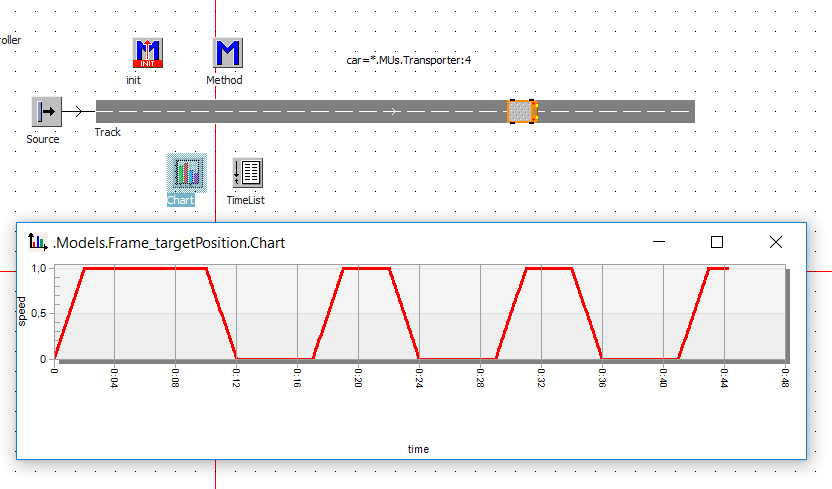Select the highlighted Chart name label

click(x=181, y=200)
